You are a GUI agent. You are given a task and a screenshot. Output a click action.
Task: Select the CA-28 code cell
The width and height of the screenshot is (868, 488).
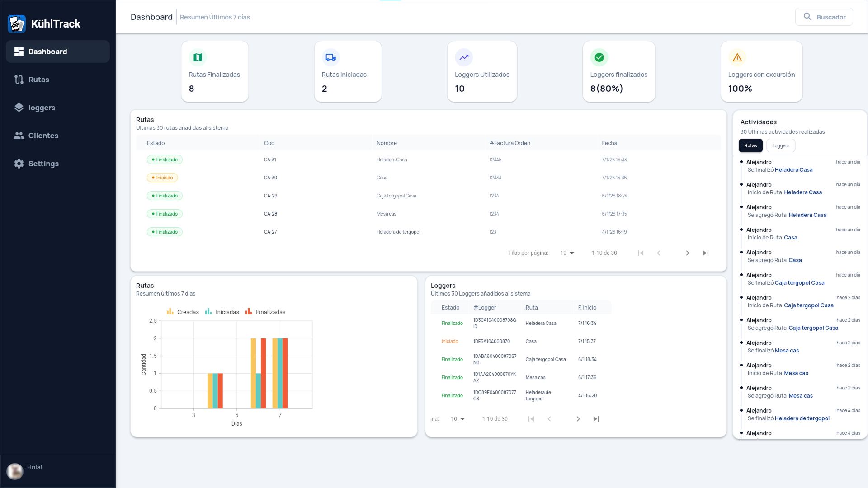(270, 214)
